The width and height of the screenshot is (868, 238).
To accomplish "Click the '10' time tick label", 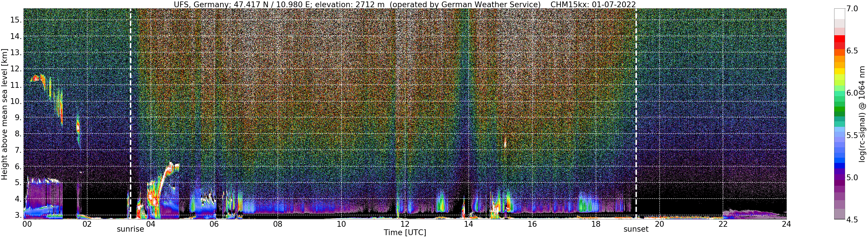I will point(341,224).
